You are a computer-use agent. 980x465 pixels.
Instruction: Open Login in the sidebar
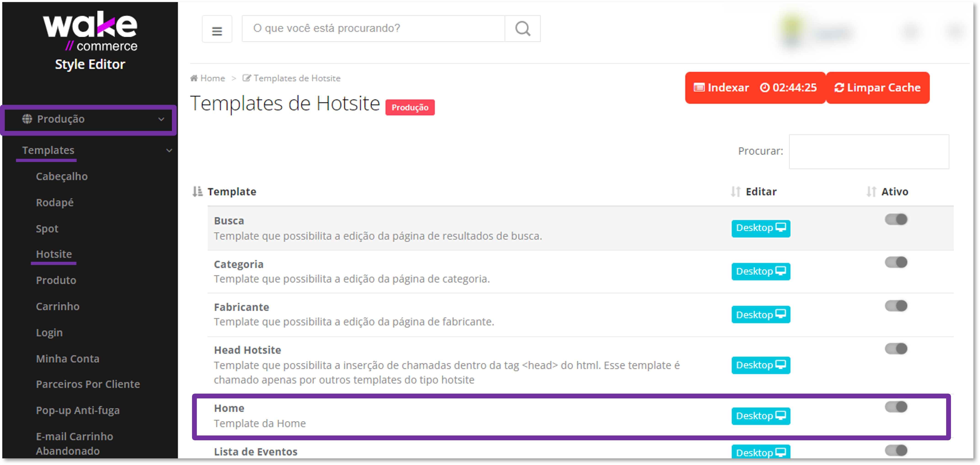(x=49, y=333)
